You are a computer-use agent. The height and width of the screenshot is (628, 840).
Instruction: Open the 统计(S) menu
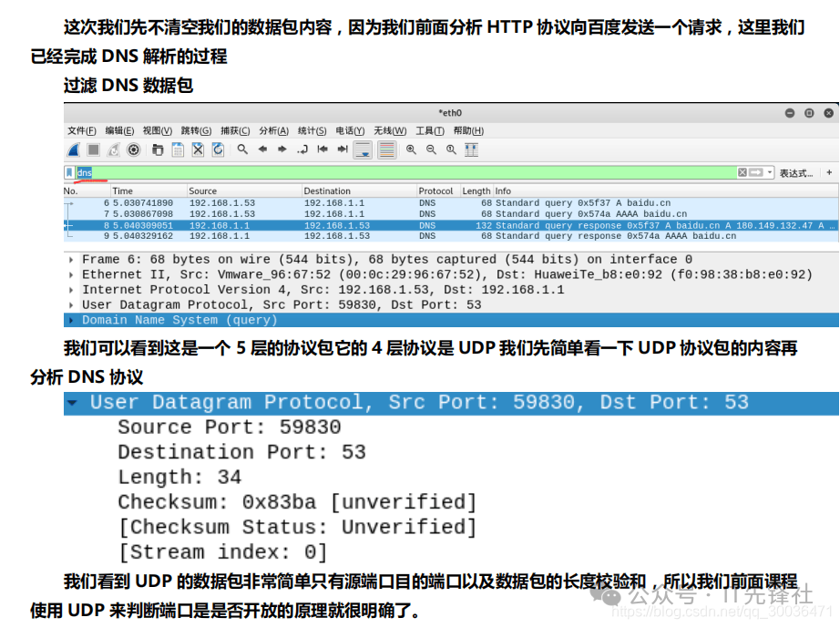coord(312,130)
